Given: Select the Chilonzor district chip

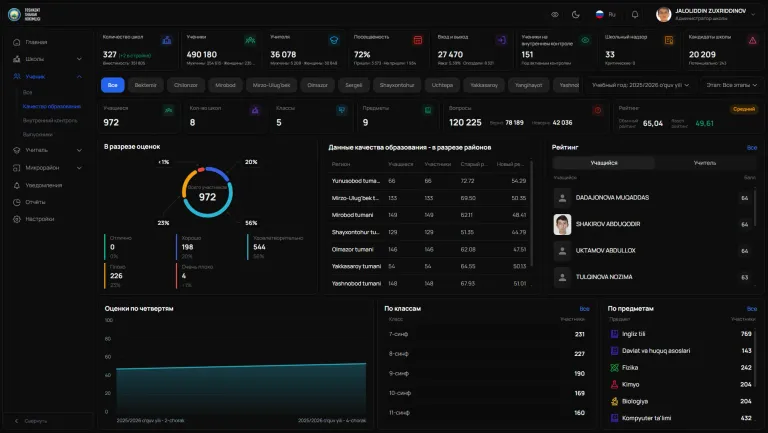Looking at the screenshot, I should point(186,85).
